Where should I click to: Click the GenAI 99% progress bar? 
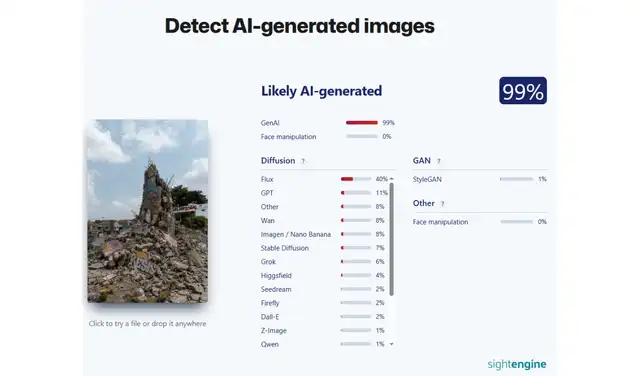tap(362, 122)
